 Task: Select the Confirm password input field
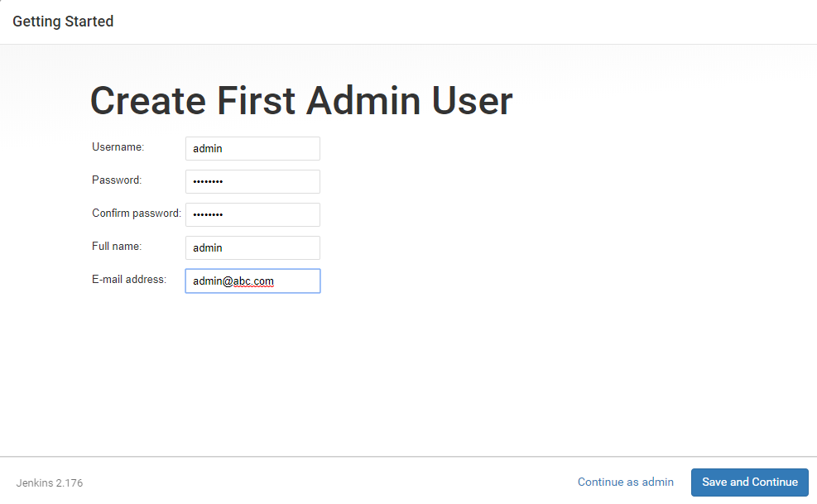pyautogui.click(x=252, y=215)
